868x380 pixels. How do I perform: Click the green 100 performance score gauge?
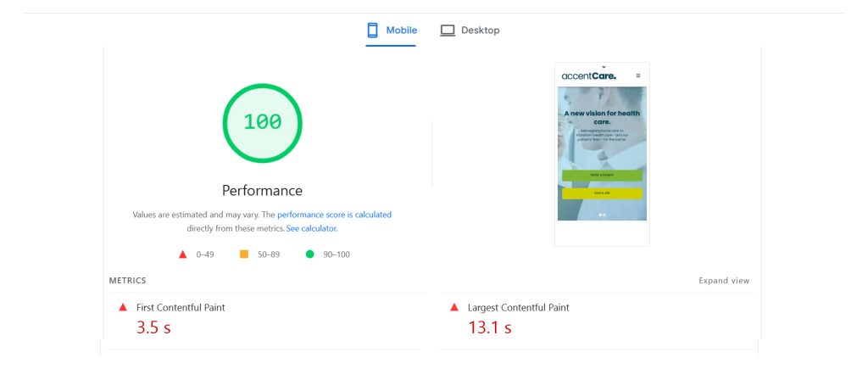point(262,122)
